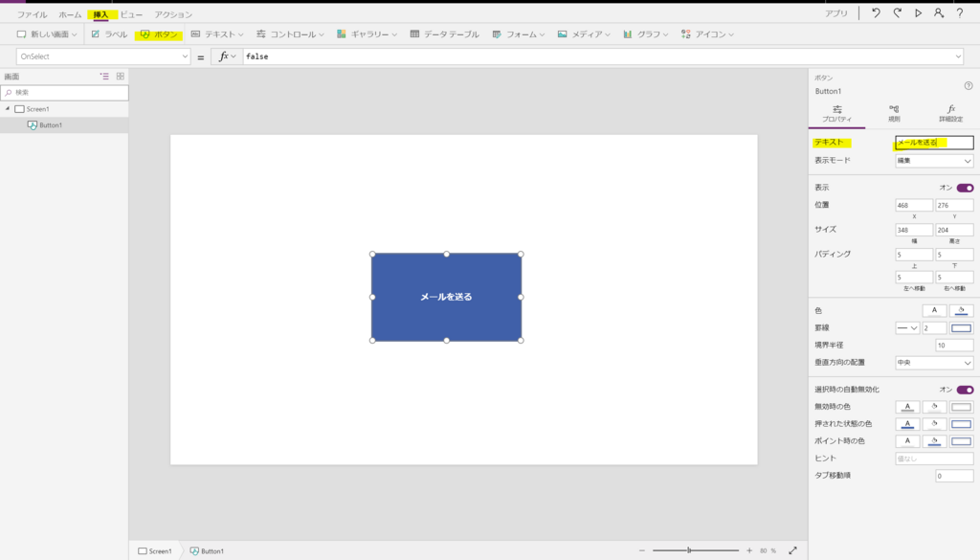Click Screen1 breadcrumb at bottom
Image resolution: width=980 pixels, height=560 pixels.
155,551
